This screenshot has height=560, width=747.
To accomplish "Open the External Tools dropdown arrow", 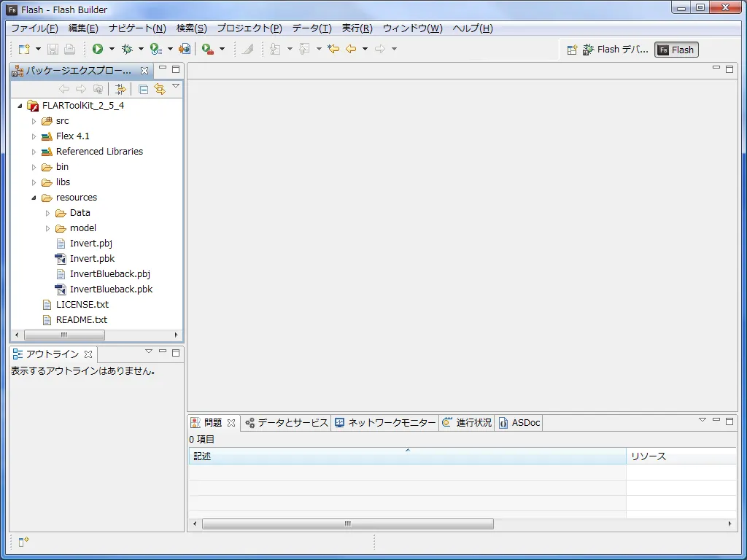I will click(x=222, y=49).
